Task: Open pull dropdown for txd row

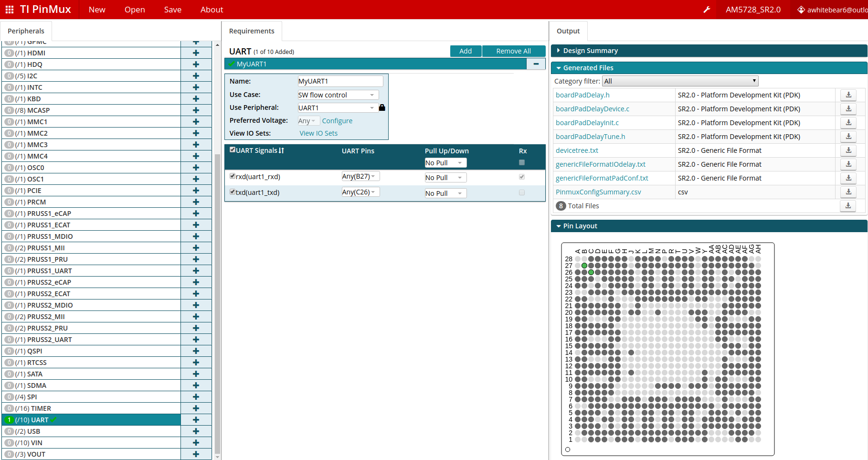Action: [x=445, y=193]
